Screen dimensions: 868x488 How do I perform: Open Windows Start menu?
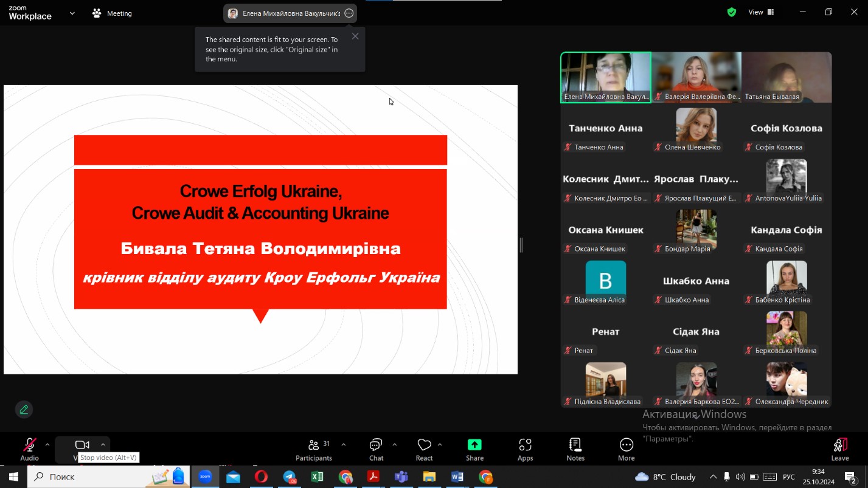pyautogui.click(x=13, y=477)
